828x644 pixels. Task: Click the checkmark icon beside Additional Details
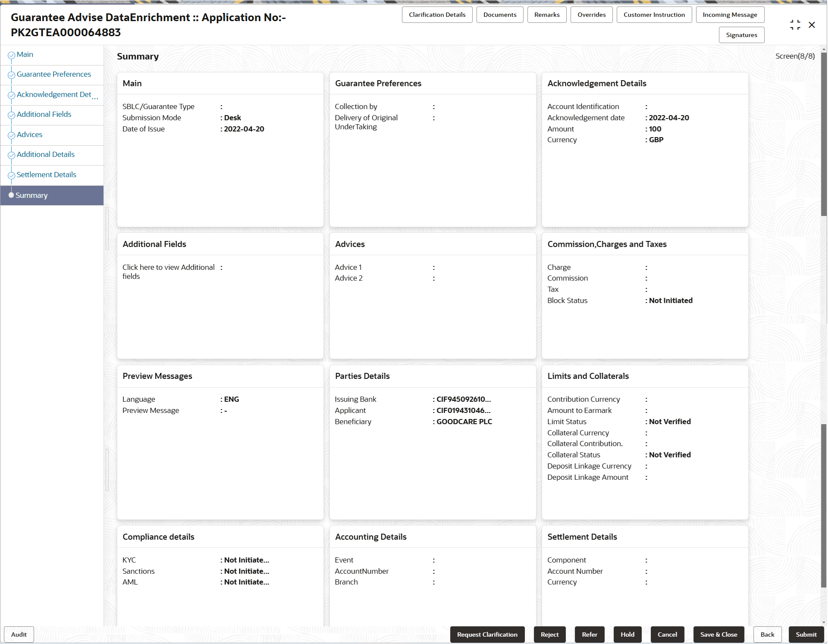pos(12,155)
